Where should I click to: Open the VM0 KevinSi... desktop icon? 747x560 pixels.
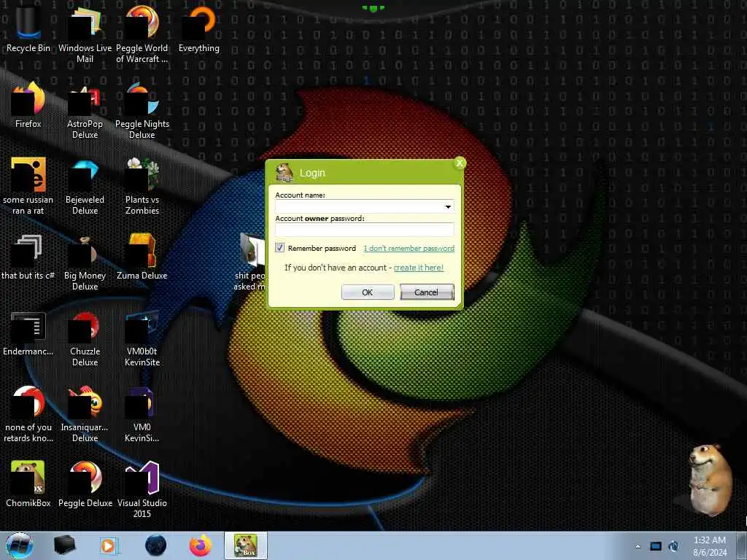coord(142,413)
